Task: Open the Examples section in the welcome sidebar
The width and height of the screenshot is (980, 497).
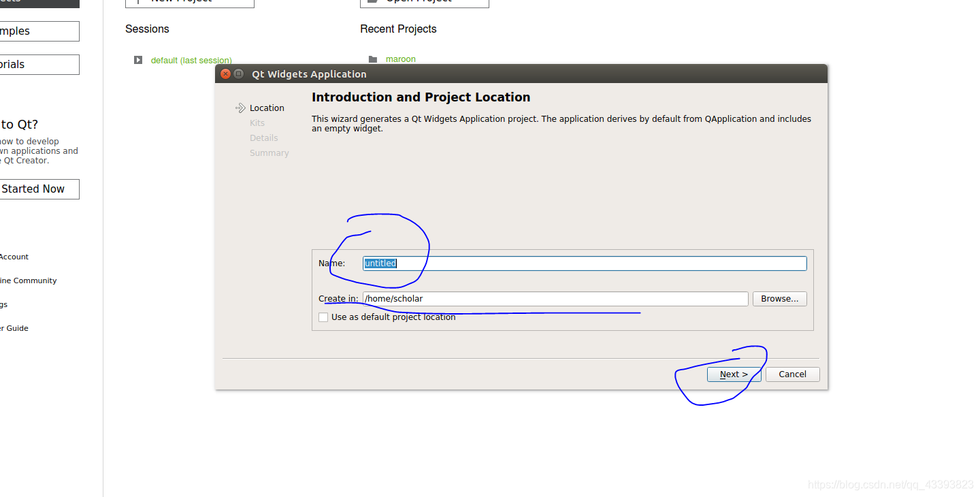Action: pyautogui.click(x=39, y=31)
